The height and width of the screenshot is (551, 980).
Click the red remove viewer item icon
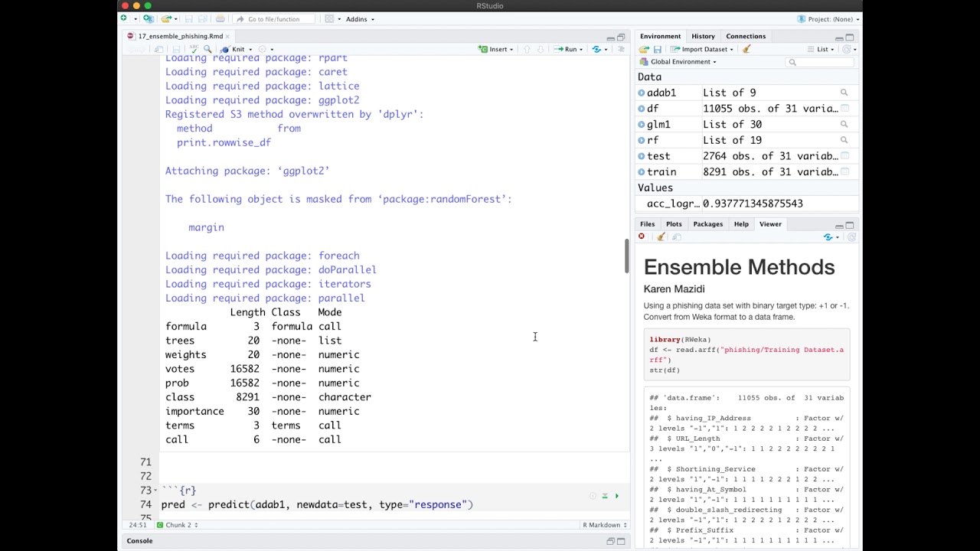tap(642, 237)
